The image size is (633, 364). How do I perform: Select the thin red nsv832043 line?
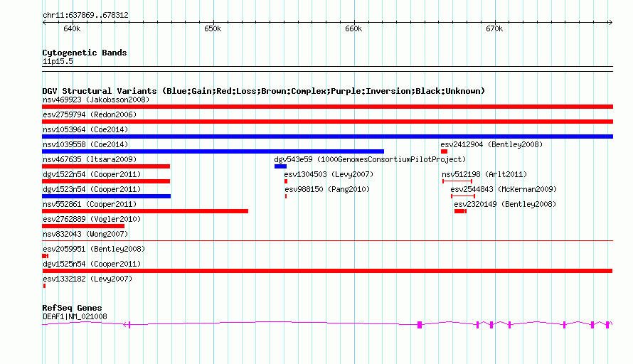[x=327, y=241]
